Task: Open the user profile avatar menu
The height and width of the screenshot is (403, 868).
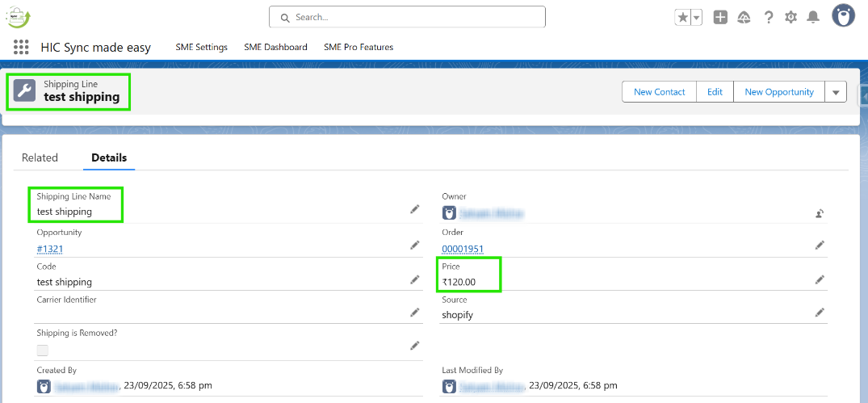Action: pyautogui.click(x=843, y=15)
